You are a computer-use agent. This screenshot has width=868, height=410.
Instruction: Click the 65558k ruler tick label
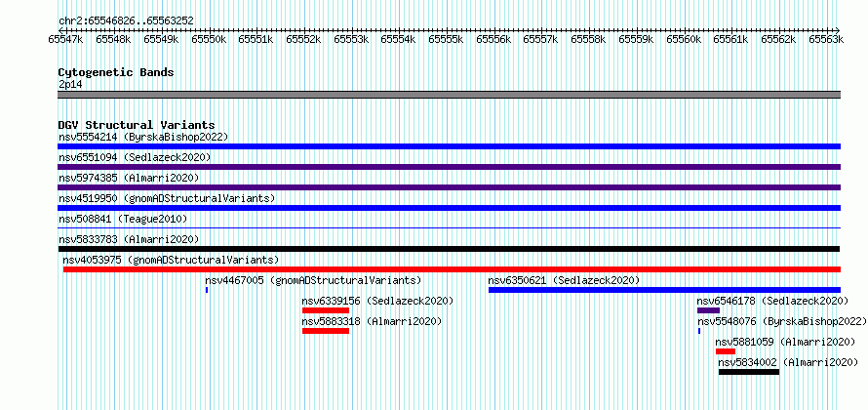click(x=588, y=39)
